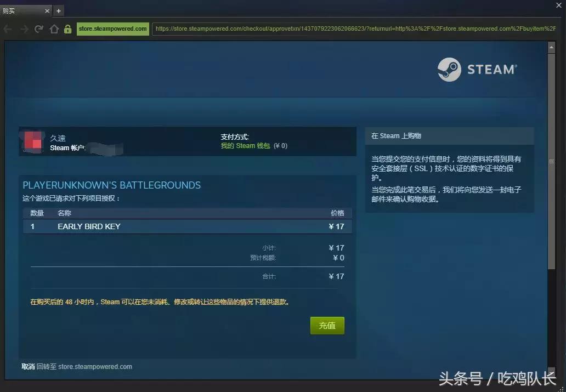Click the ¥17 合计 total amount
Screen dimensions: 566x392
click(x=336, y=276)
